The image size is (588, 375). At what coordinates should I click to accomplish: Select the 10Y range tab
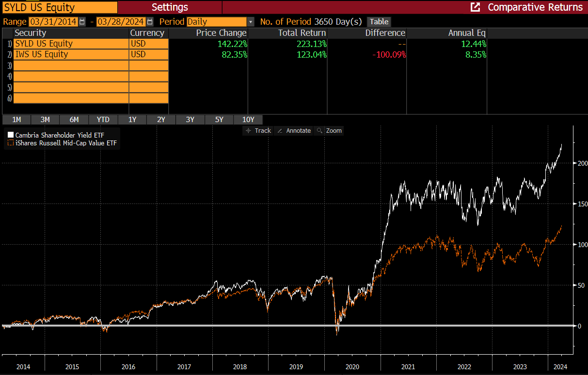click(x=248, y=119)
